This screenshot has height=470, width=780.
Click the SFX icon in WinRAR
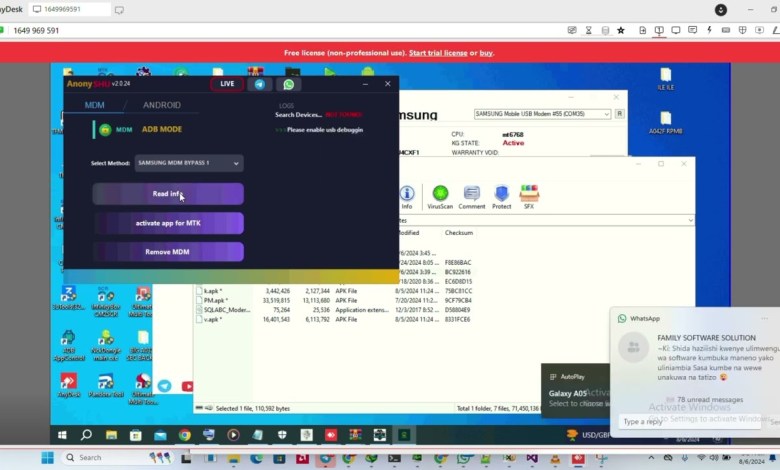[x=529, y=194]
